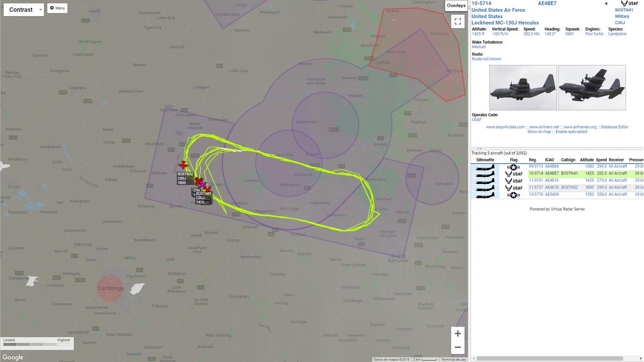Click Enable auto-select link
Viewport: 644px width, 362px height.
tap(571, 132)
